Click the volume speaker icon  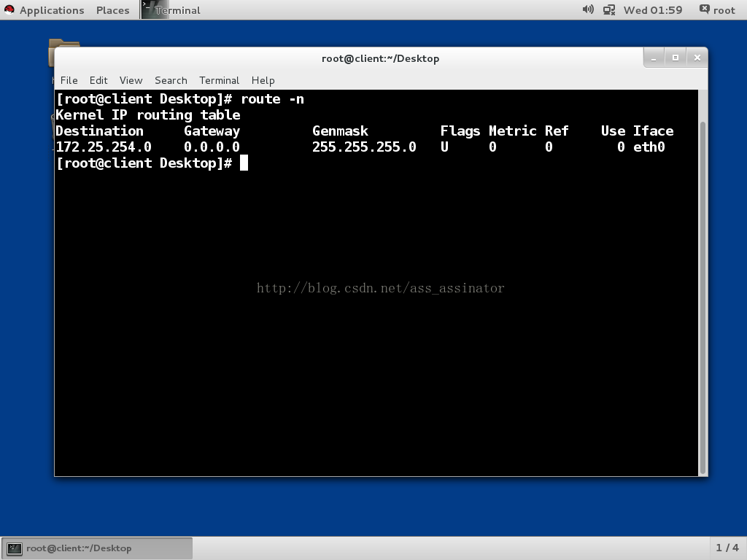click(x=588, y=9)
